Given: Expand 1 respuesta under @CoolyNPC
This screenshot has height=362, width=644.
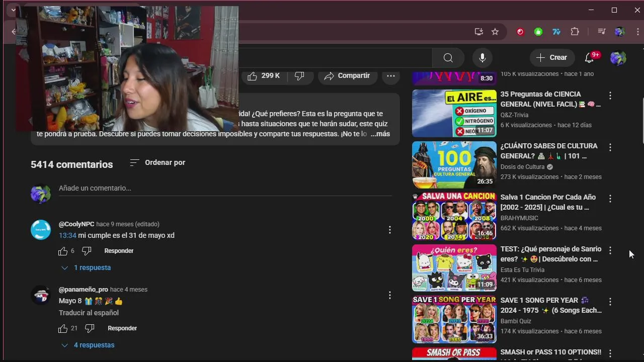Looking at the screenshot, I should pyautogui.click(x=86, y=268).
